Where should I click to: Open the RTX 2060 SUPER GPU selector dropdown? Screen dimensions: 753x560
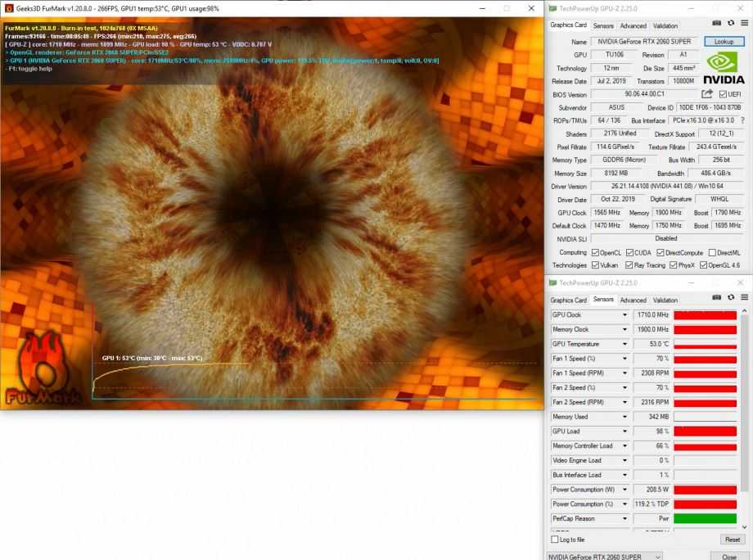[605, 556]
